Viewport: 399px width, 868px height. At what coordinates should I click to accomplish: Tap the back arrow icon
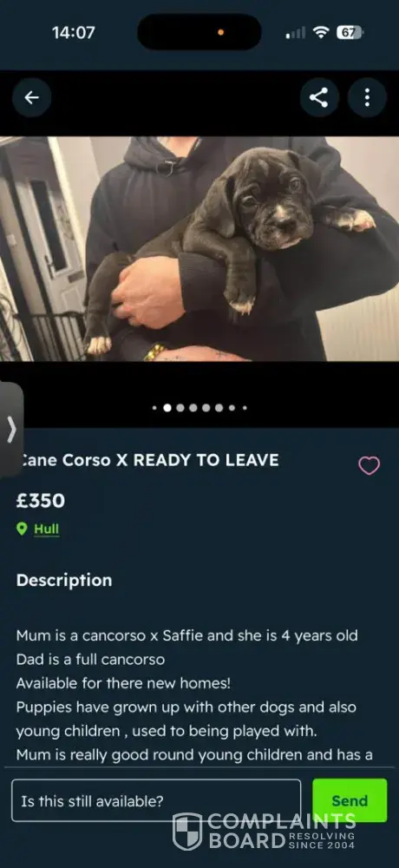coord(31,98)
